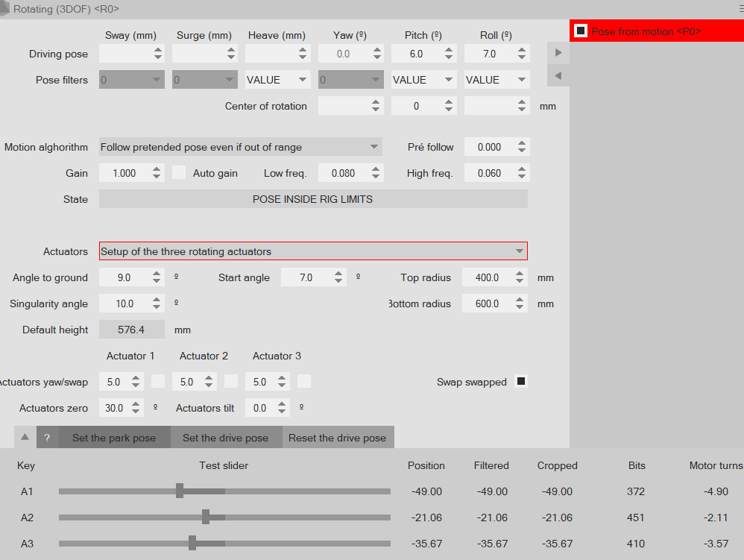Open the Roll pose filter dropdown

tap(496, 80)
